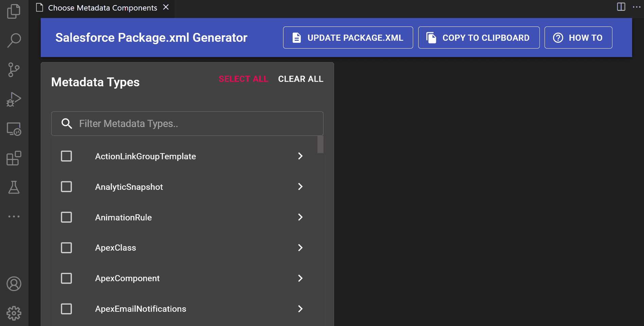This screenshot has height=326, width=644.
Task: Open the Run and Debug view
Action: 14,99
